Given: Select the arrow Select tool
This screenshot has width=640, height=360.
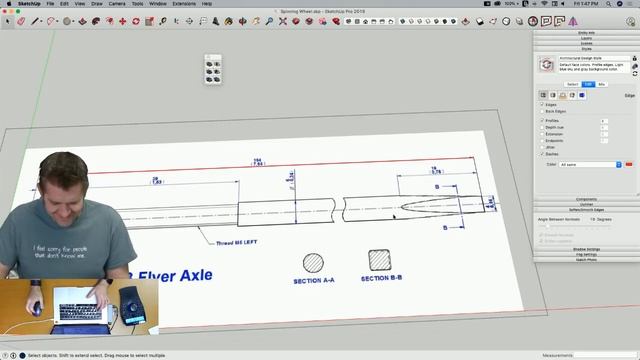Looking at the screenshot, I should 7,21.
